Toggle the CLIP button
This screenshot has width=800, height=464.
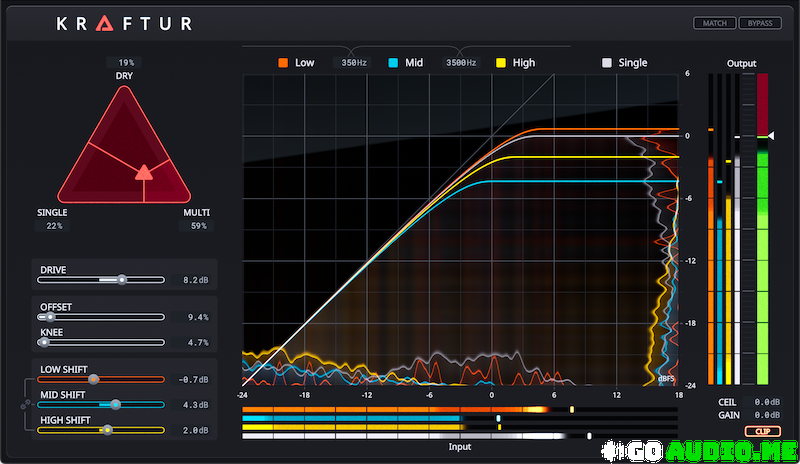coord(762,431)
